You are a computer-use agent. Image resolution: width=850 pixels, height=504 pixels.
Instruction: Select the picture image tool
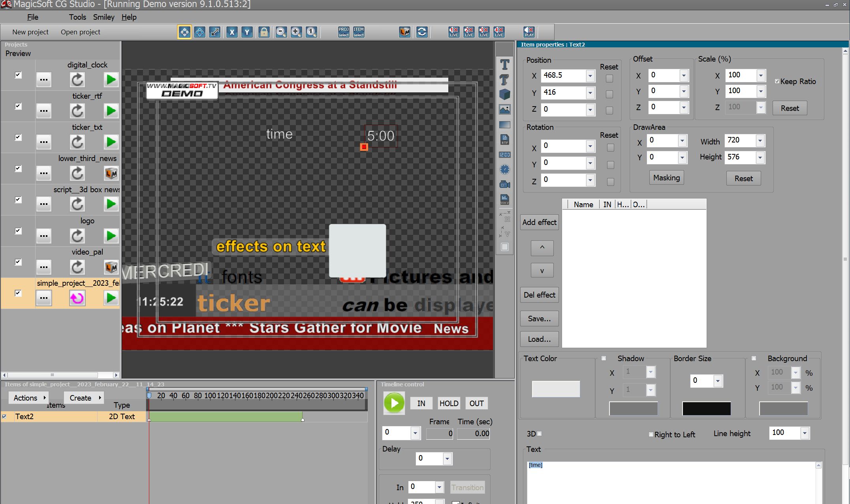point(504,109)
